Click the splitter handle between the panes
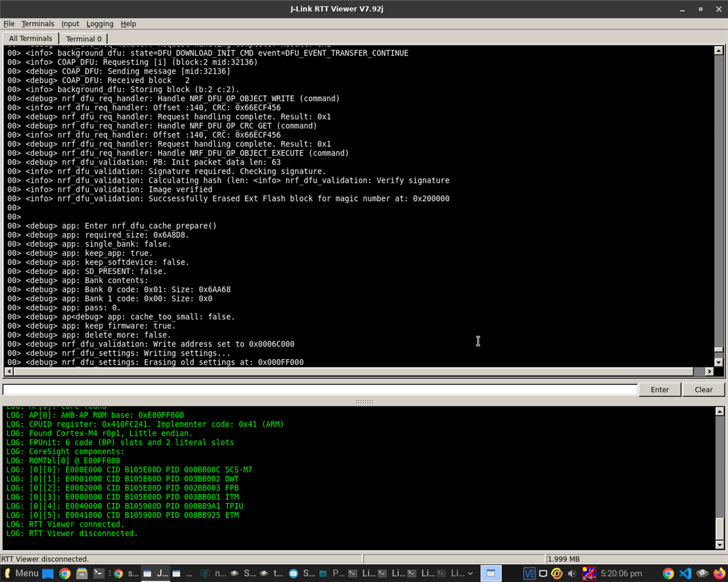This screenshot has width=728, height=582. 364,401
